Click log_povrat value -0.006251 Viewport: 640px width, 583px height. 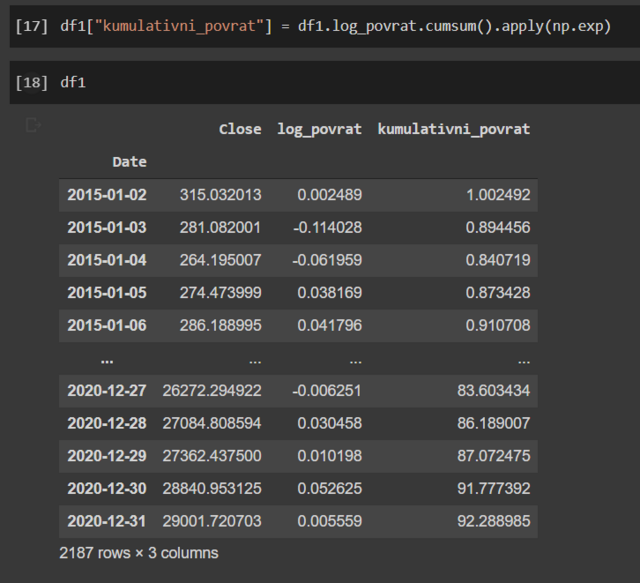click(327, 391)
